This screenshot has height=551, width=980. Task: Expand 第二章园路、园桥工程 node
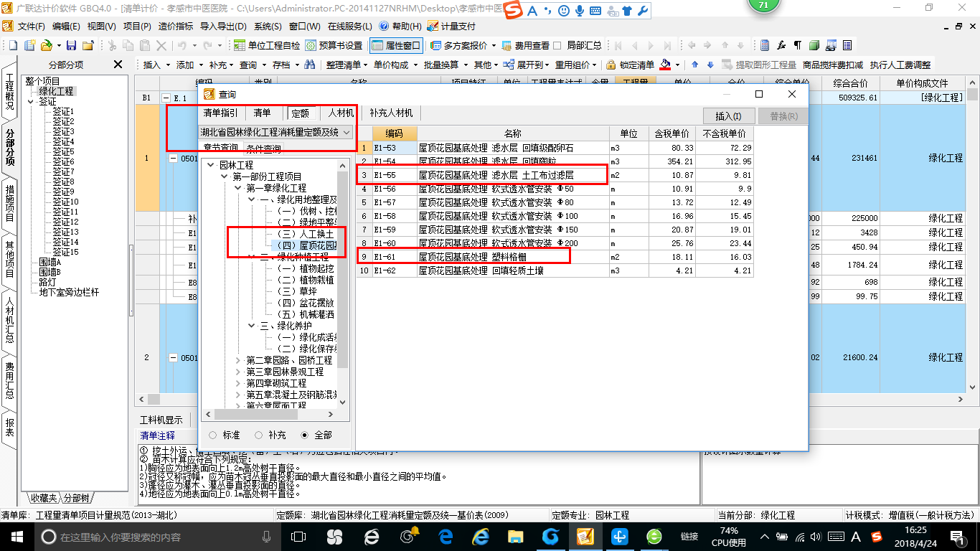point(238,360)
